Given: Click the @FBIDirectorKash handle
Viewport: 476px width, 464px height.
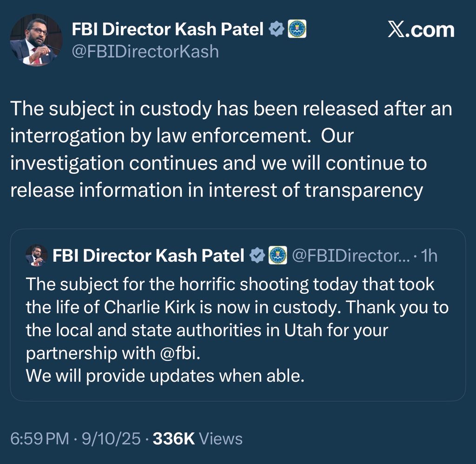Looking at the screenshot, I should (145, 51).
